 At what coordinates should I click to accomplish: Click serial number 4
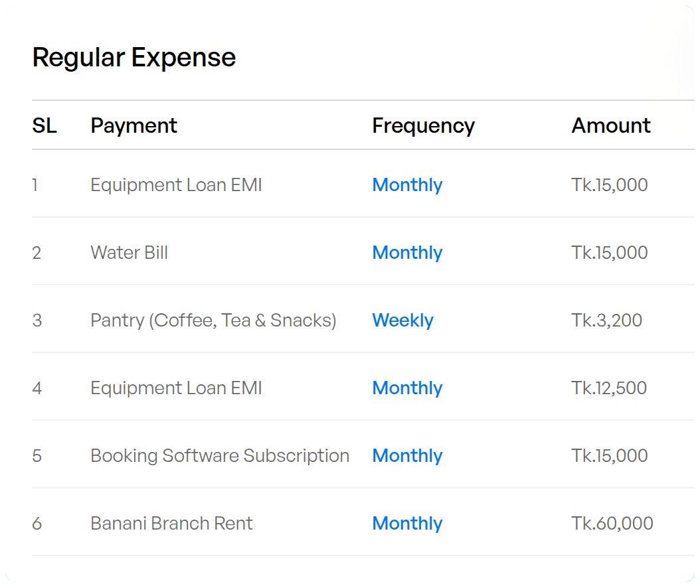[37, 388]
